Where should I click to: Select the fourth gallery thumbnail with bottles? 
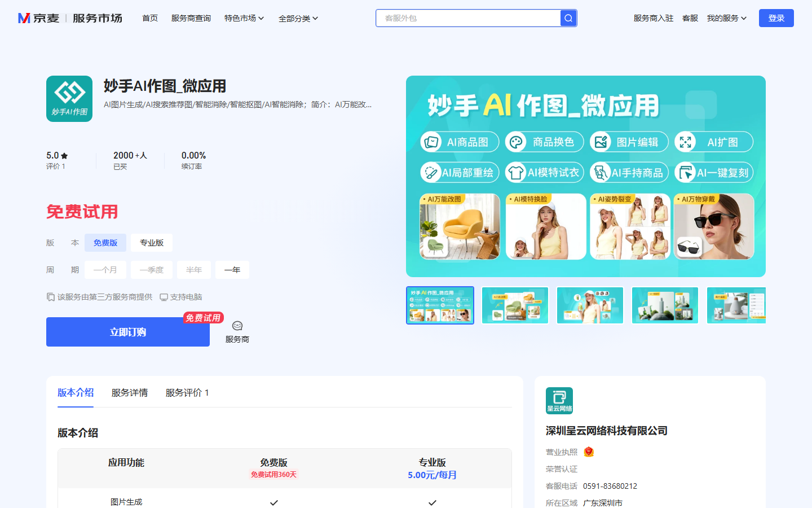click(x=665, y=305)
